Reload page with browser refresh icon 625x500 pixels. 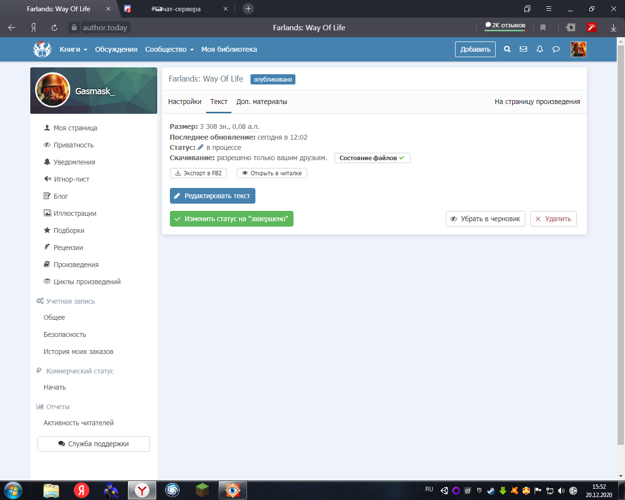tap(54, 28)
